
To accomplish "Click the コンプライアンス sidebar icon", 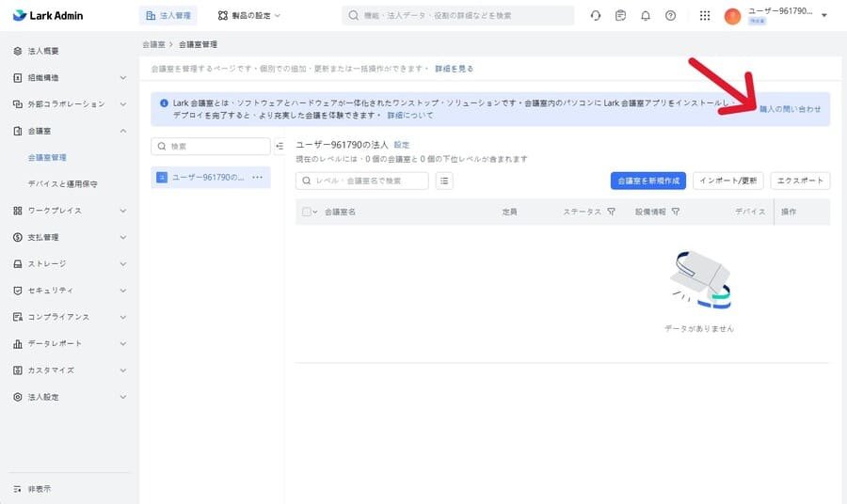I will point(18,317).
